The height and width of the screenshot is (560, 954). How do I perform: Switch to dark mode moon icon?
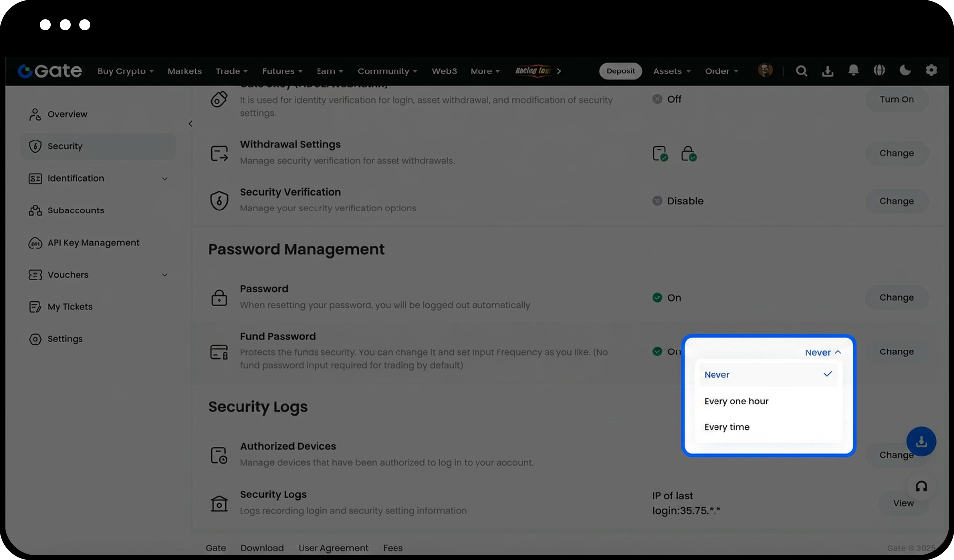pyautogui.click(x=905, y=70)
